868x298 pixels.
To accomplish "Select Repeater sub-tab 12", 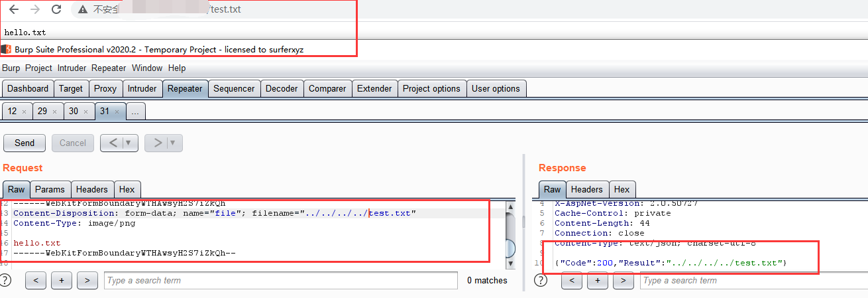I will click(x=13, y=112).
